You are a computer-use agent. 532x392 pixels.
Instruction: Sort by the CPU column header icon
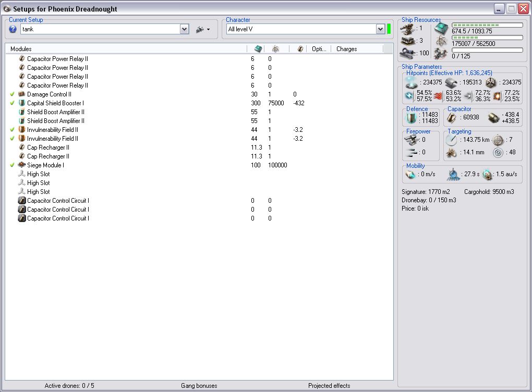(x=258, y=49)
